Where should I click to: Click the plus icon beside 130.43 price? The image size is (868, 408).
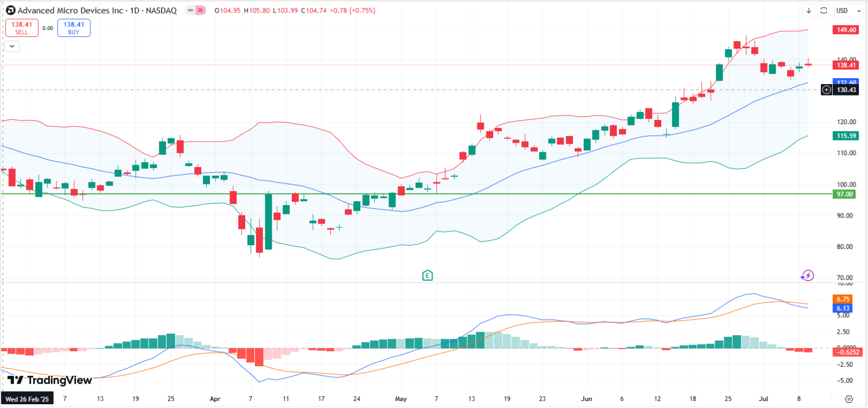[x=826, y=90]
